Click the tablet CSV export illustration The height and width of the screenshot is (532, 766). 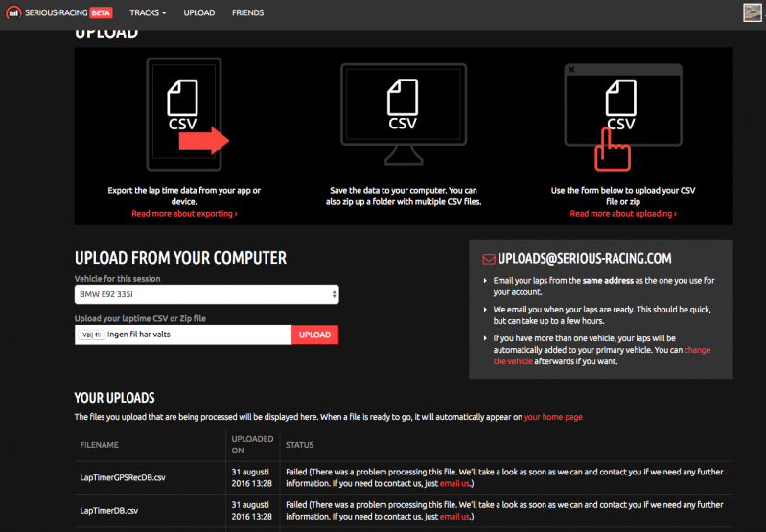(188, 114)
